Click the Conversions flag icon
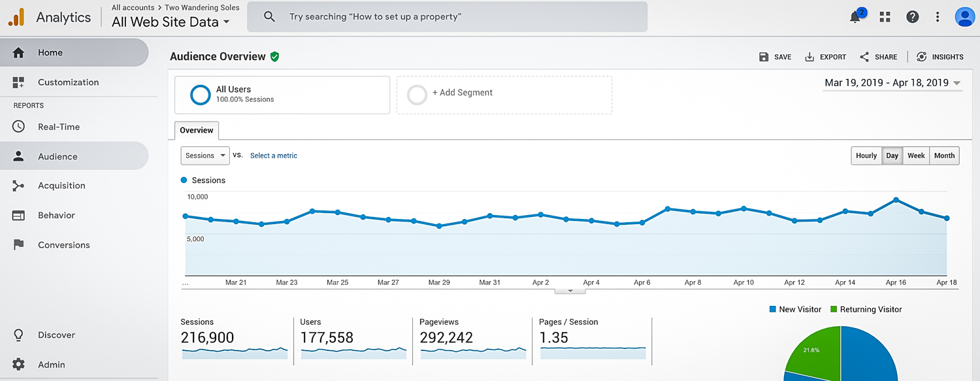Screen dimensions: 980x381 tap(18, 244)
